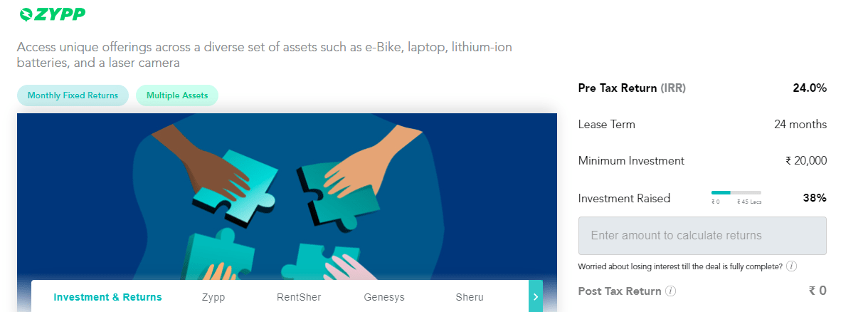Click the 38% investment raised value

815,198
